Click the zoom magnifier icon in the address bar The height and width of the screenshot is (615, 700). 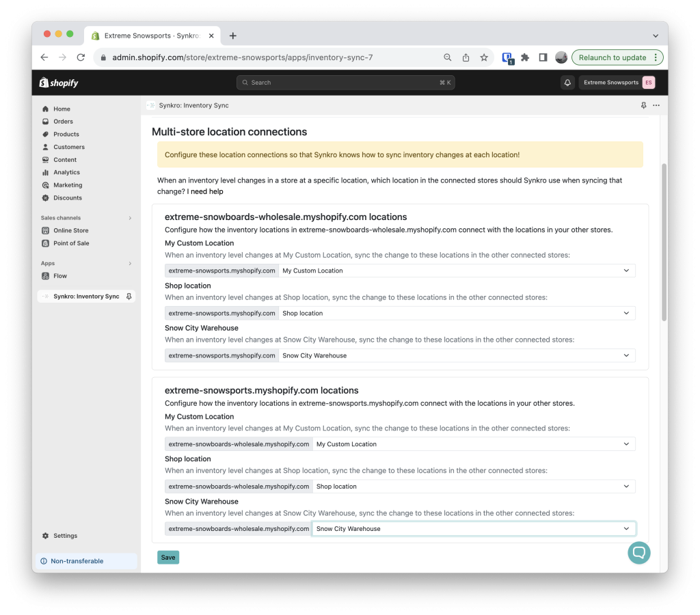pyautogui.click(x=447, y=57)
